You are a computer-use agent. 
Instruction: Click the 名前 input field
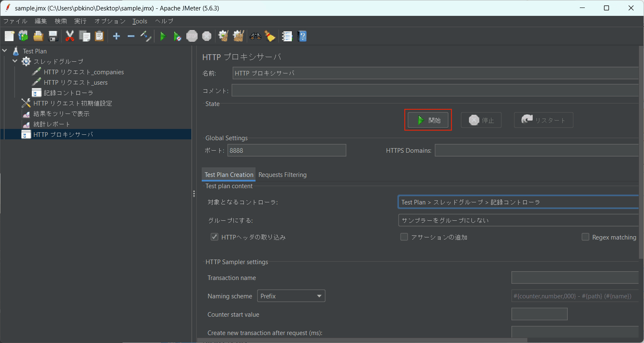(436, 73)
